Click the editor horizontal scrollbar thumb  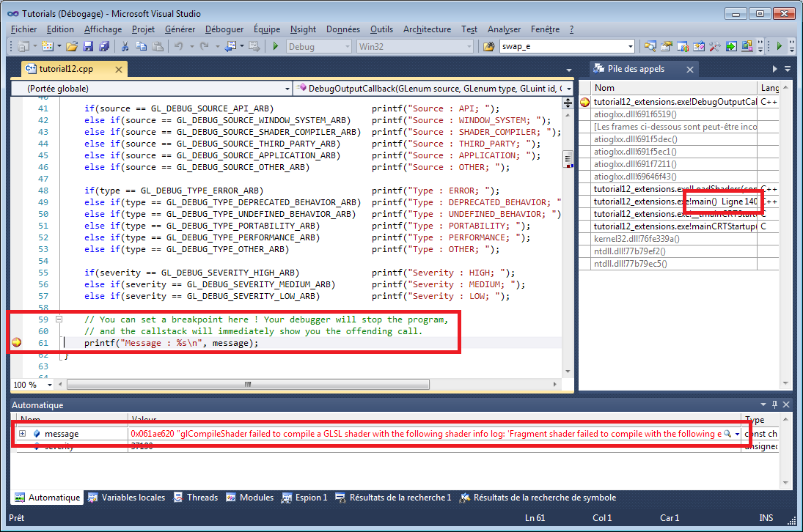248,384
